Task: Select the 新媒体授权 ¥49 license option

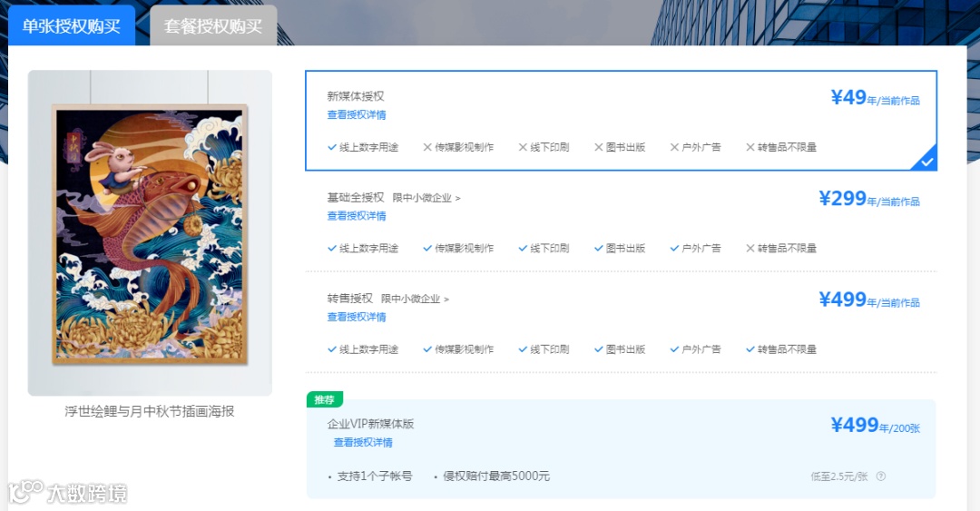Action: 622,121
